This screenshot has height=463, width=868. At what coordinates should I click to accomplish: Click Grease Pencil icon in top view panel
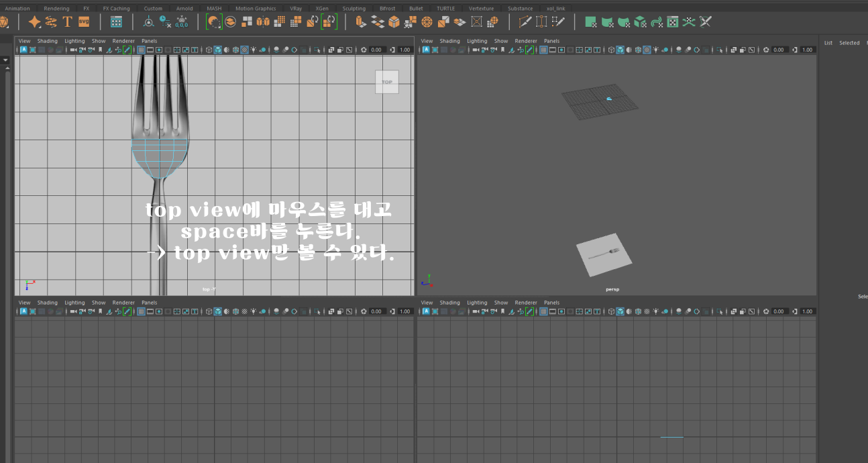tap(127, 50)
